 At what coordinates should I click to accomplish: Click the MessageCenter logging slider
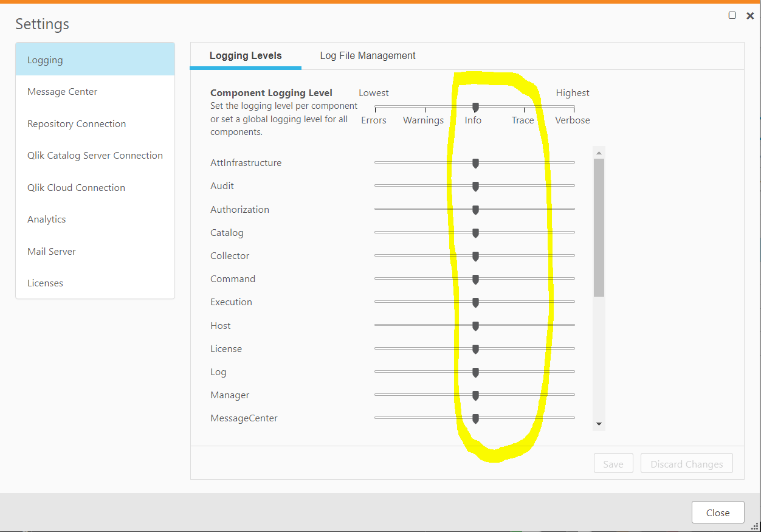coord(475,418)
